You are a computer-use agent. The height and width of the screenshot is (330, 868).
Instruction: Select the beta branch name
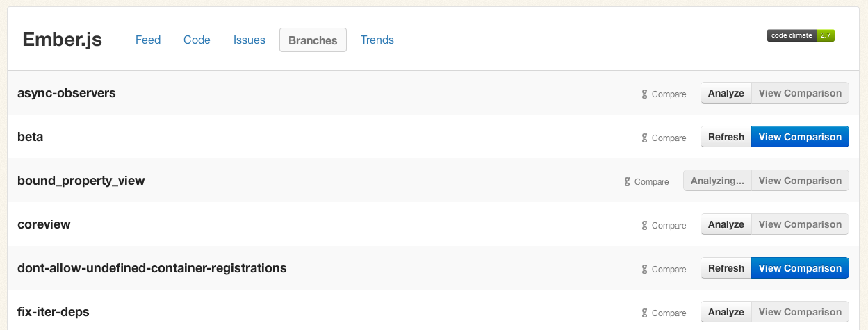click(31, 137)
